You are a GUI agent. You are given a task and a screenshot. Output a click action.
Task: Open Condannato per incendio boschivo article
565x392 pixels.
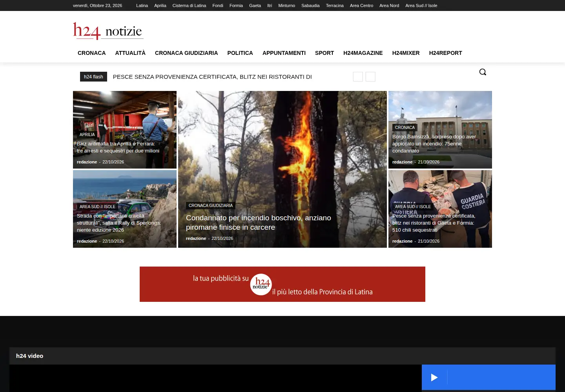(259, 222)
